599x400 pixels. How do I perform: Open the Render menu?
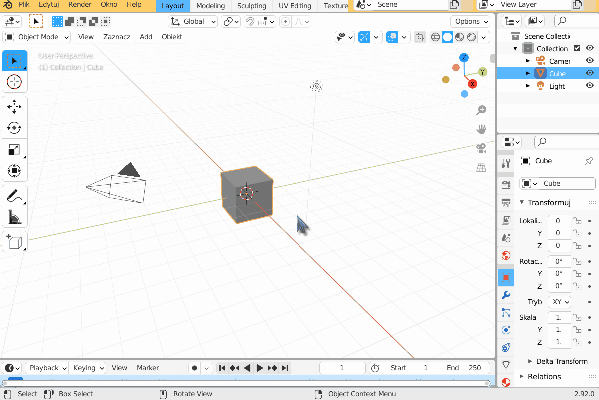79,5
